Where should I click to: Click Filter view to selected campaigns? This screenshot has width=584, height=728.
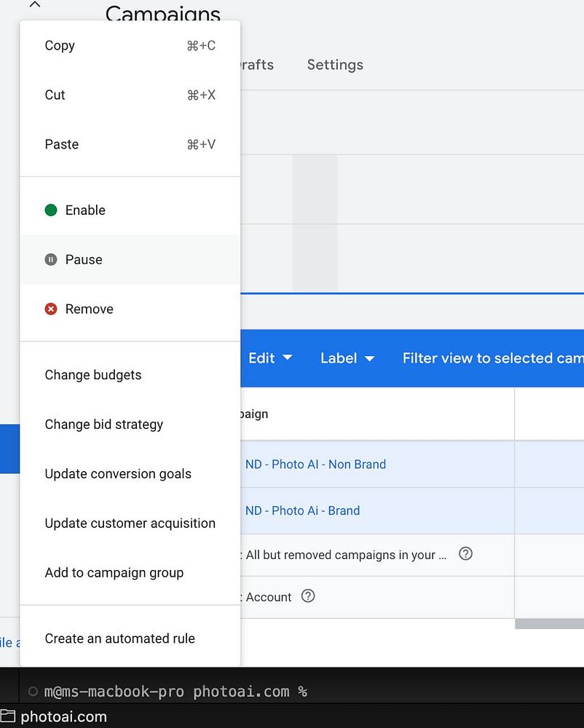coord(492,358)
